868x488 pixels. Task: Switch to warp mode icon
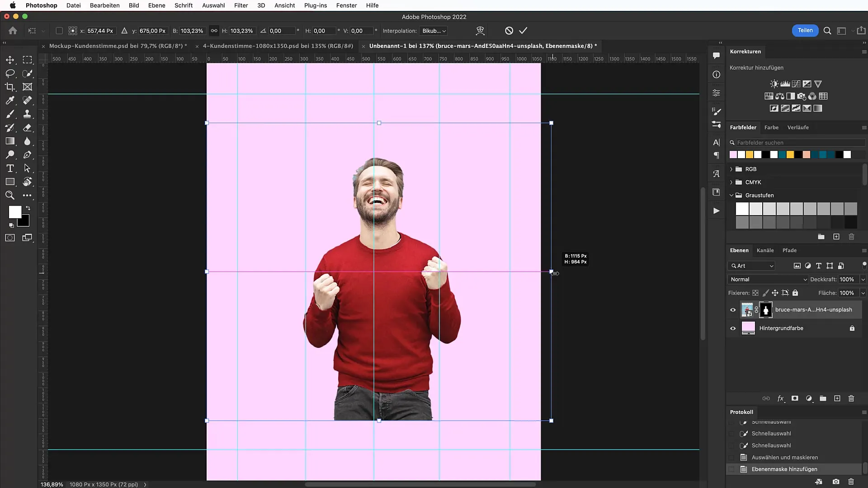click(480, 31)
